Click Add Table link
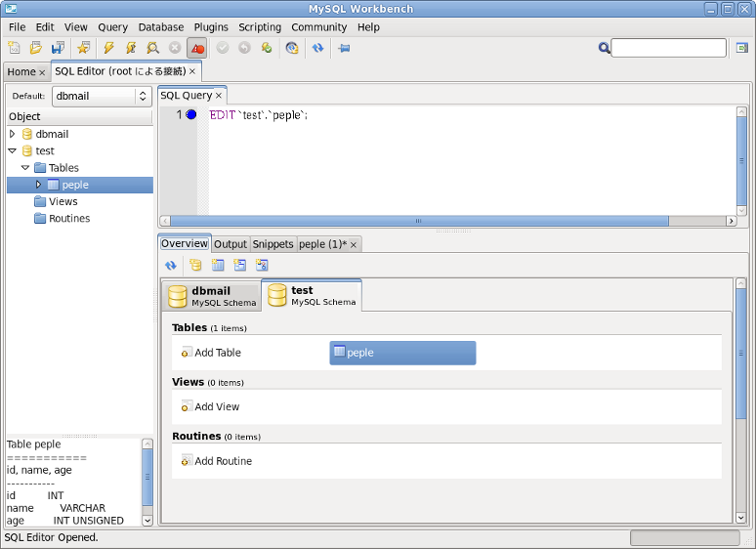Viewport: 756px width, 549px height. click(x=211, y=353)
